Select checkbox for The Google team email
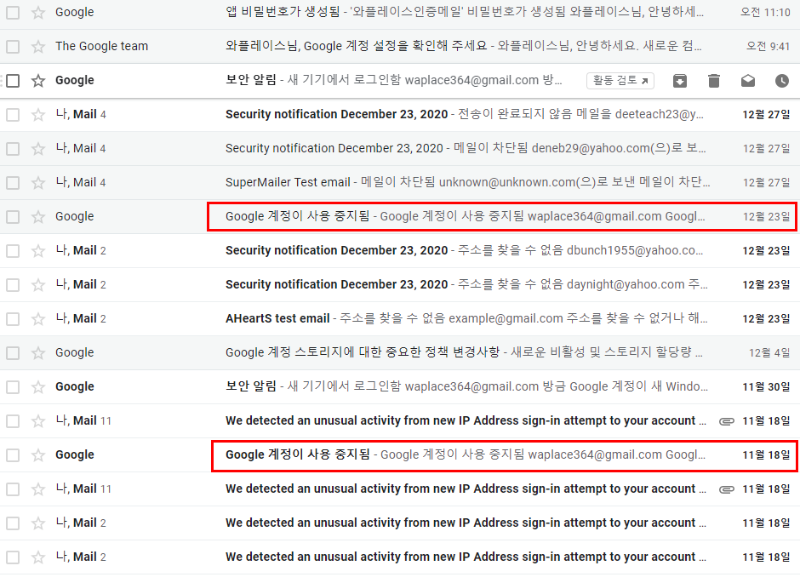Screen dimensions: 800x575 tap(13, 47)
